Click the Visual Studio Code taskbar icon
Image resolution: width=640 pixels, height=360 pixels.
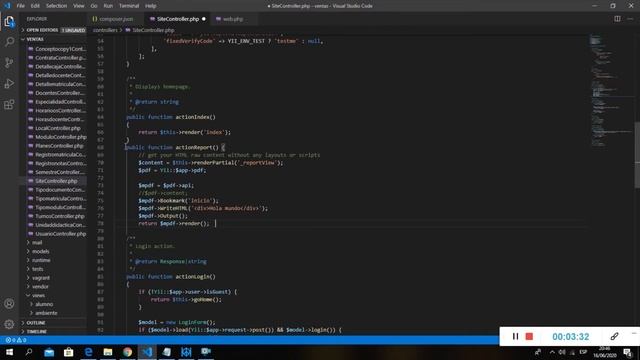click(x=147, y=352)
